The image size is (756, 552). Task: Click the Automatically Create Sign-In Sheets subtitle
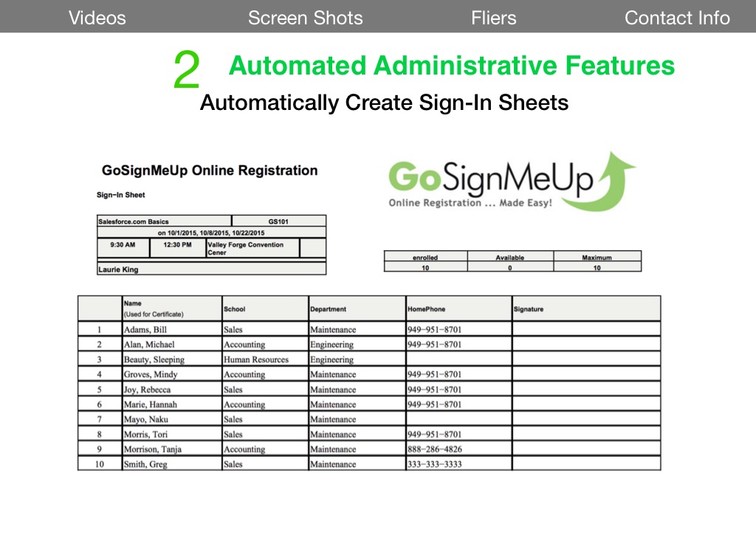pos(384,103)
